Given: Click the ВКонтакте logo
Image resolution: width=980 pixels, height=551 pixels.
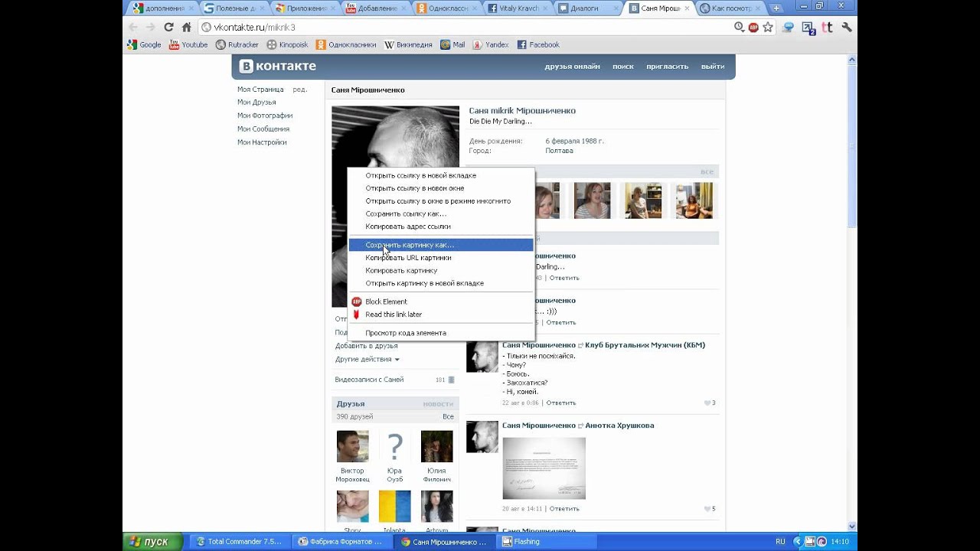Looking at the screenshot, I should (x=277, y=67).
